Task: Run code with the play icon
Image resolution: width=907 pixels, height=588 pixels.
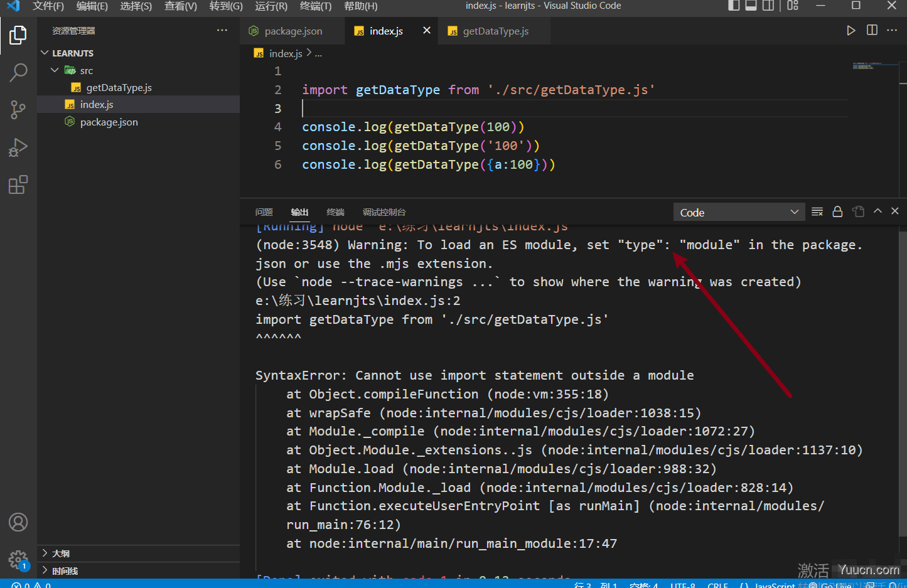Action: click(x=851, y=31)
